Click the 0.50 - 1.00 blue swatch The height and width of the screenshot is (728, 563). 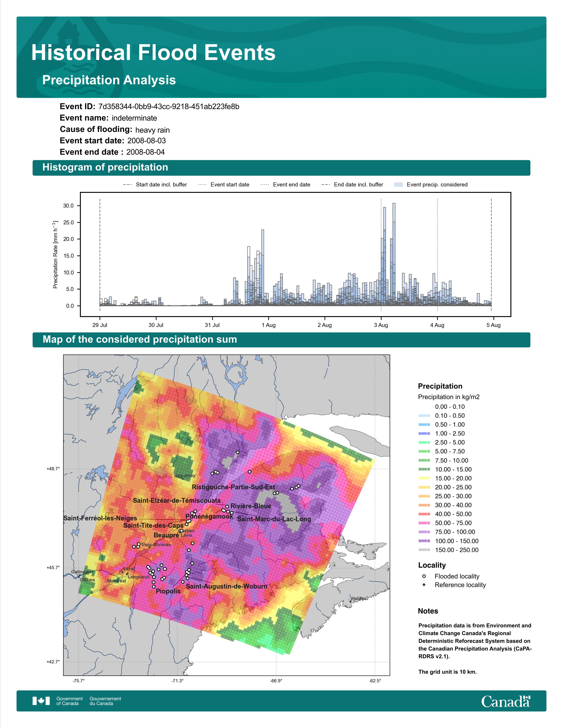click(x=424, y=425)
